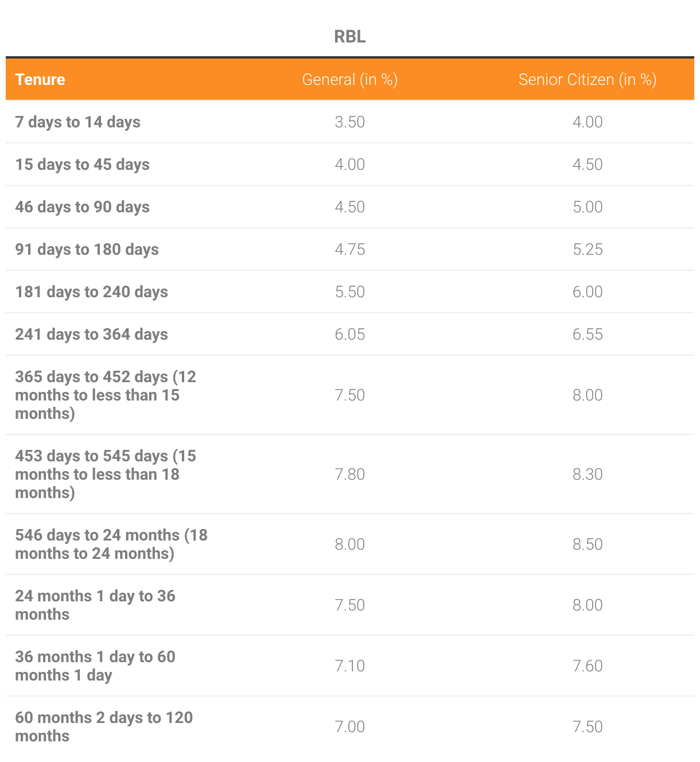Viewport: 700px width, 762px height.
Task: Click the RBL table title
Action: tap(349, 37)
